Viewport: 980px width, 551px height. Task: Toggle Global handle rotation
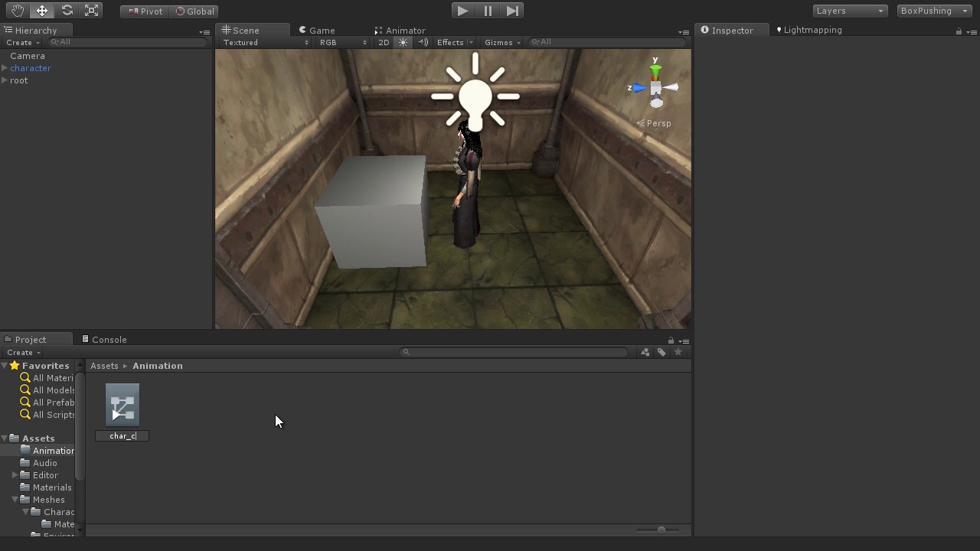pyautogui.click(x=194, y=11)
